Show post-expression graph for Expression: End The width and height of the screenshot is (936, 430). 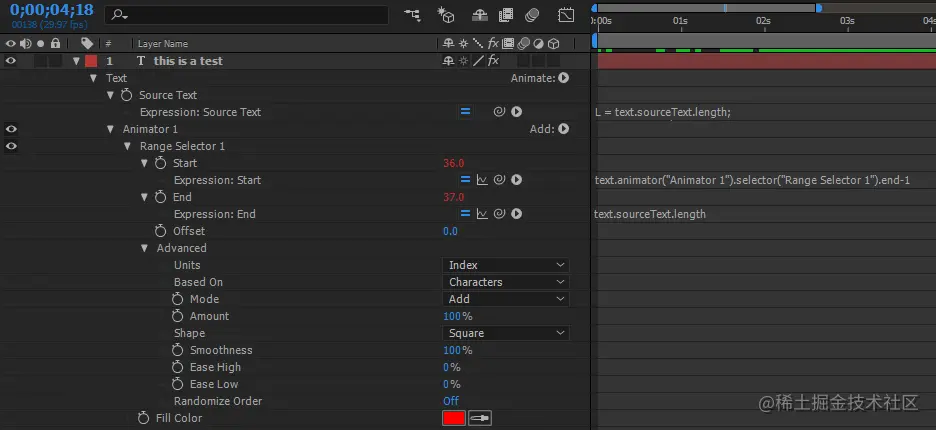pos(482,214)
